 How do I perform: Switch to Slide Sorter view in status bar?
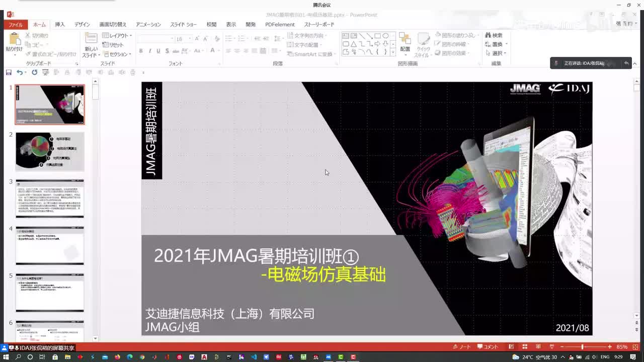click(525, 347)
